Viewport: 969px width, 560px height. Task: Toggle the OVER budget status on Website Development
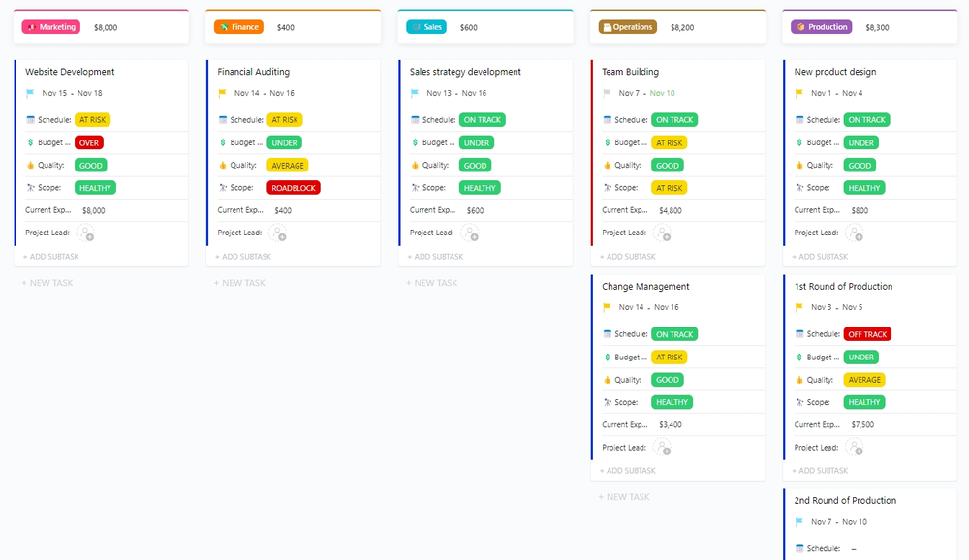(88, 141)
